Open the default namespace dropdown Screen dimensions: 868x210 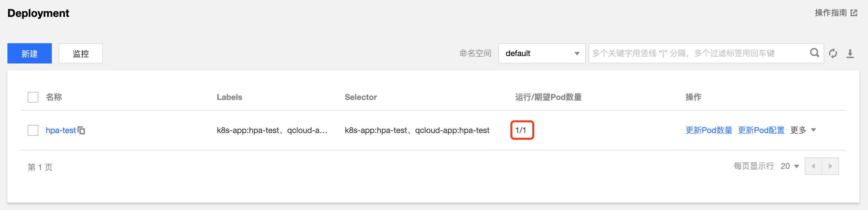coord(541,53)
